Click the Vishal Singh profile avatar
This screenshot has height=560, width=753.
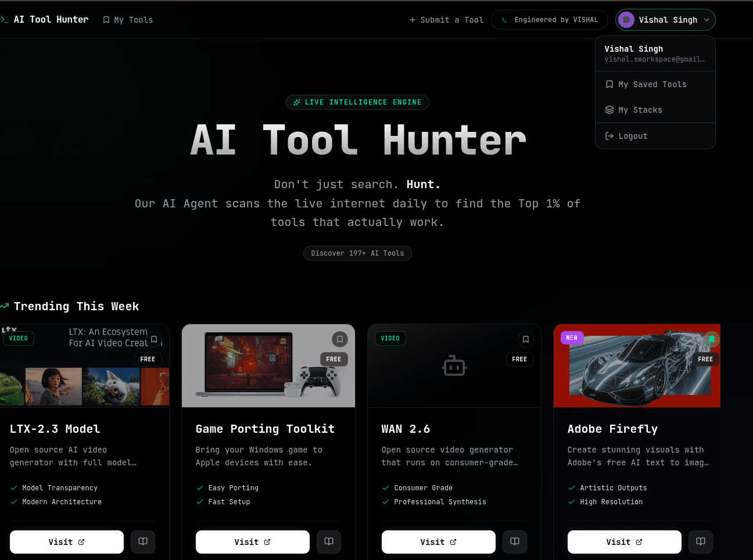tap(626, 20)
